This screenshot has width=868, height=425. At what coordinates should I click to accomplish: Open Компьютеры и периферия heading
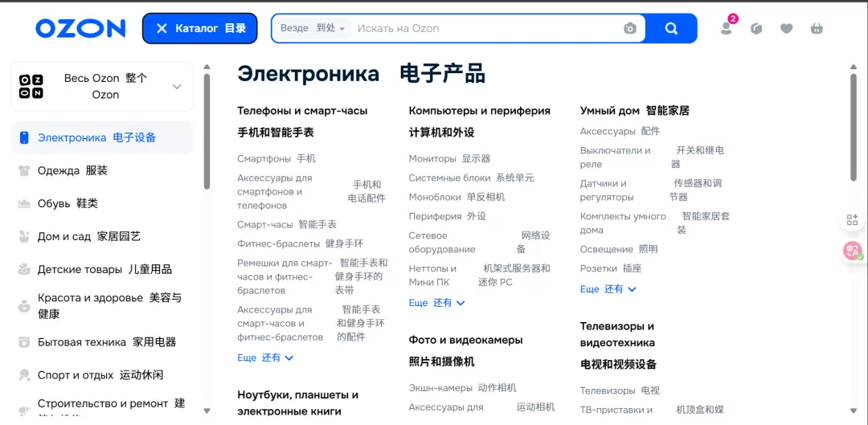[479, 111]
